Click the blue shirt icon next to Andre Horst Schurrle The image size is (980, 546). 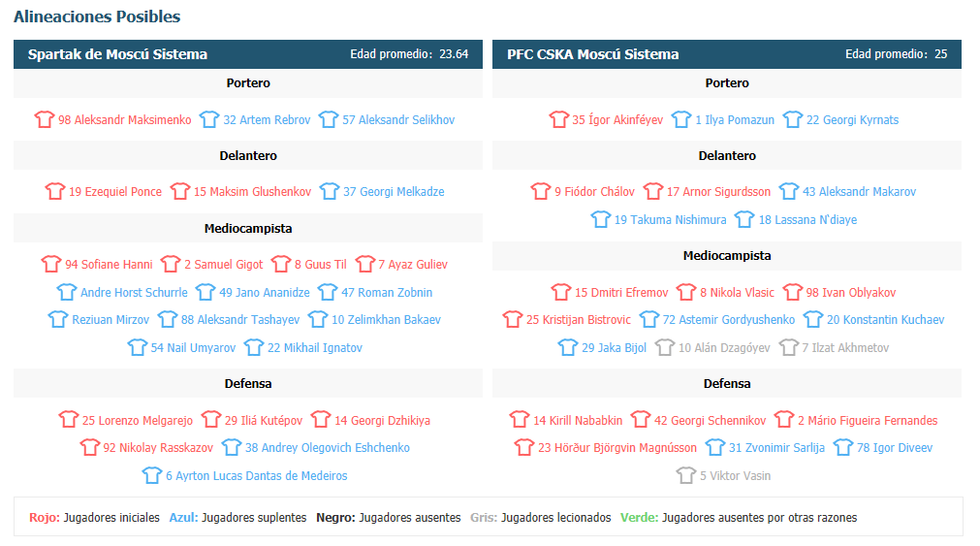click(x=67, y=292)
